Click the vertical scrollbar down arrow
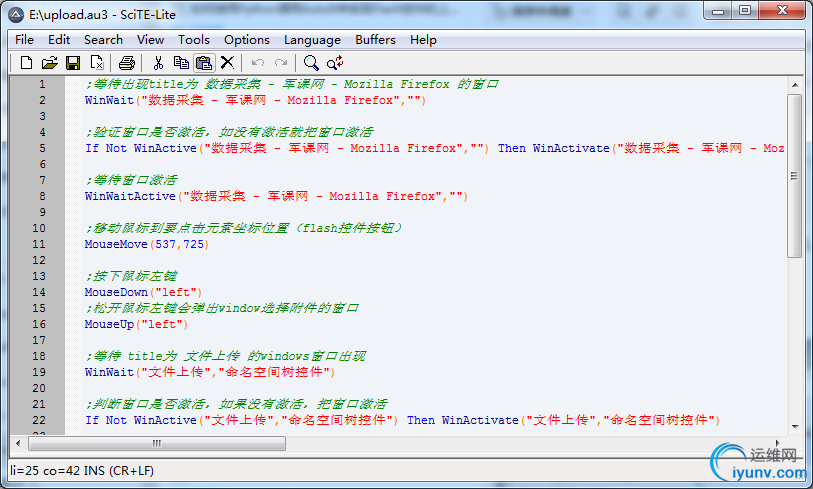Screen dimensions: 813x489 (795, 427)
